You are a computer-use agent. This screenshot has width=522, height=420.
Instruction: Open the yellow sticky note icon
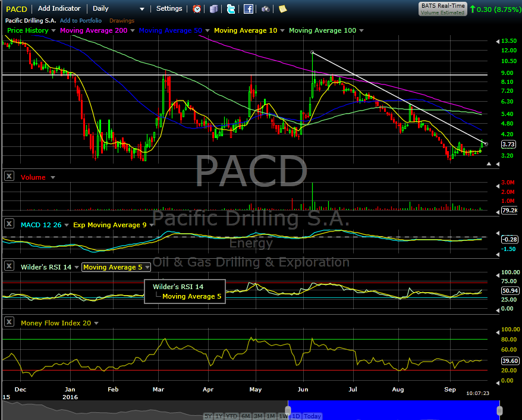point(282,9)
